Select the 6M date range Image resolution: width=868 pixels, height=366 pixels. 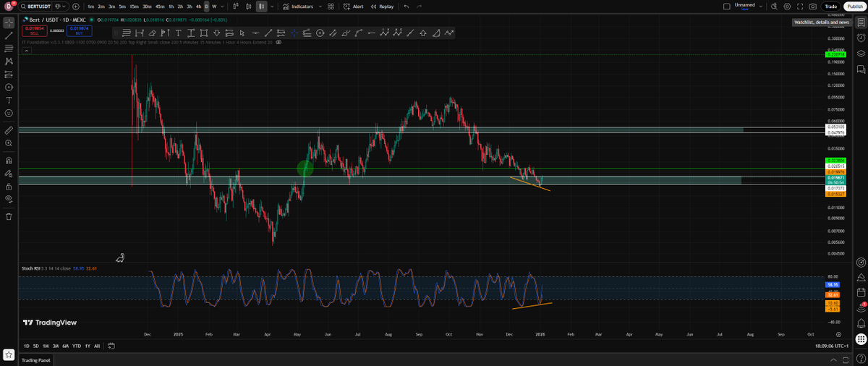[65, 346]
